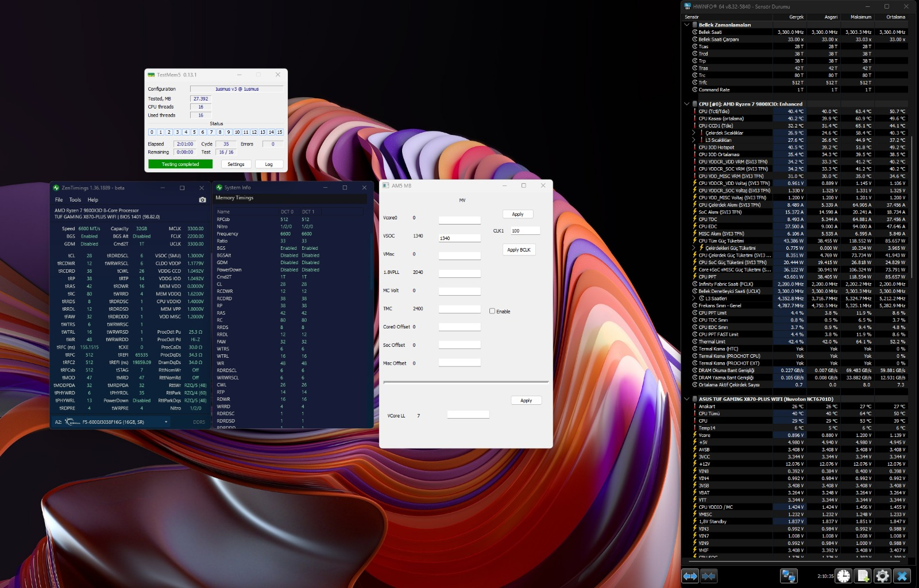The height and width of the screenshot is (588, 919).
Task: Click the Vcore0 input field in AM5 MB
Action: (459, 220)
